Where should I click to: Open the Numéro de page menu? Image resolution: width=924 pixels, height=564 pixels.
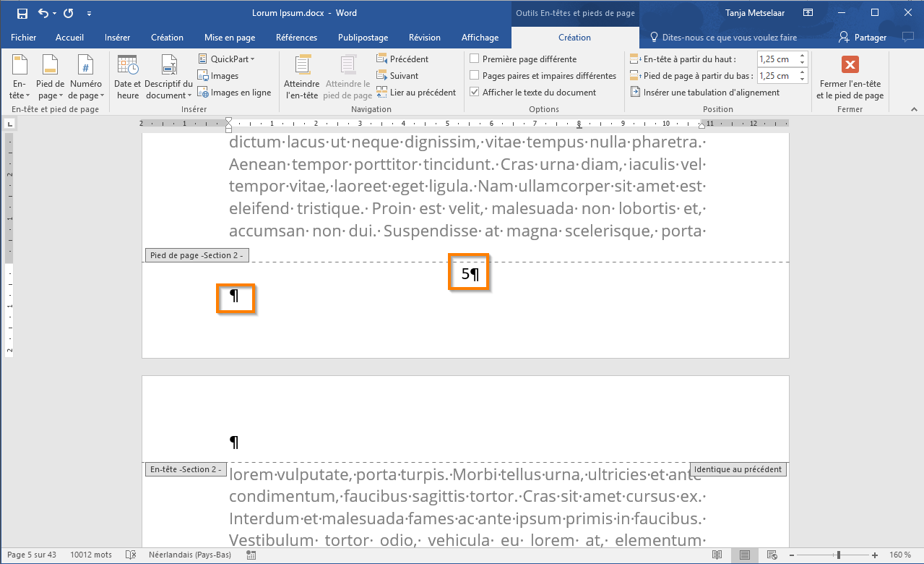[86, 77]
